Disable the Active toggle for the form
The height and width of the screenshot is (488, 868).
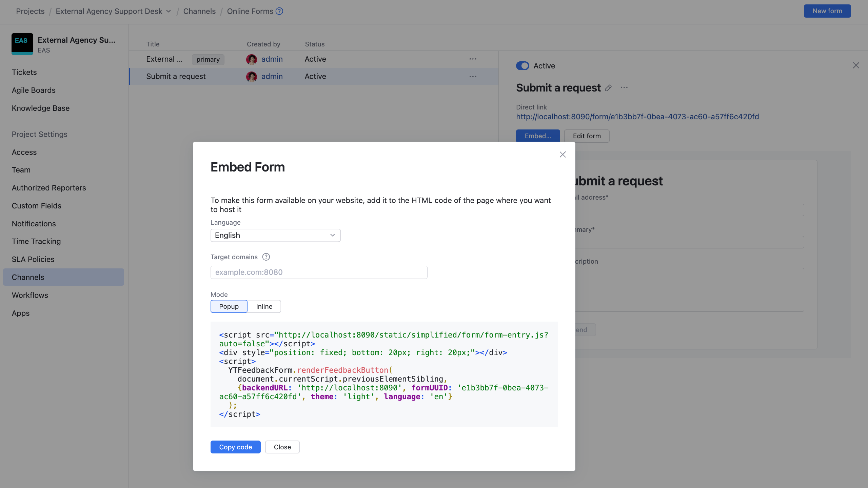pyautogui.click(x=522, y=65)
